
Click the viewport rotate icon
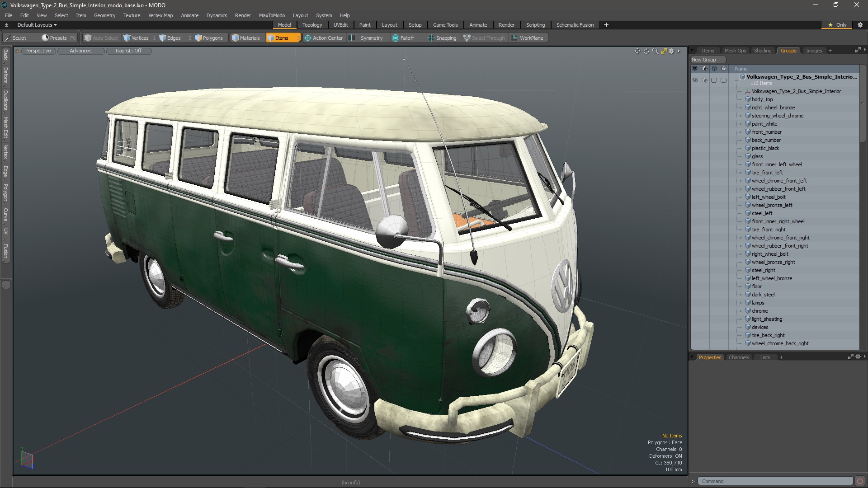click(646, 51)
